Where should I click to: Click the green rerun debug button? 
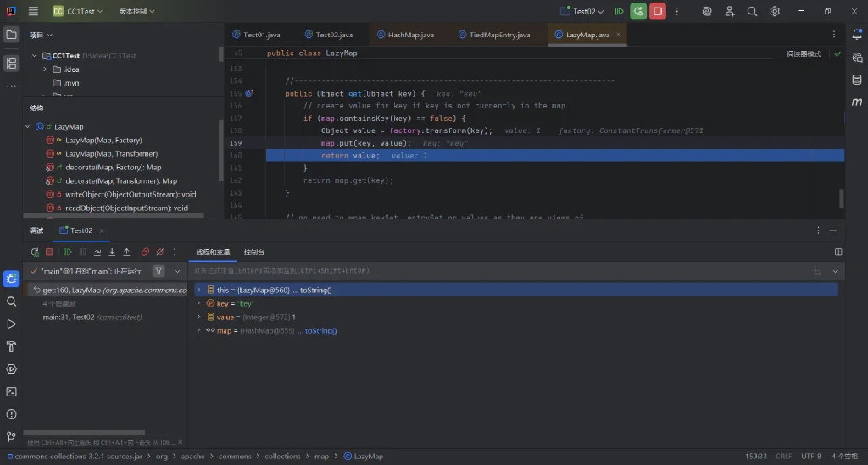click(x=638, y=11)
